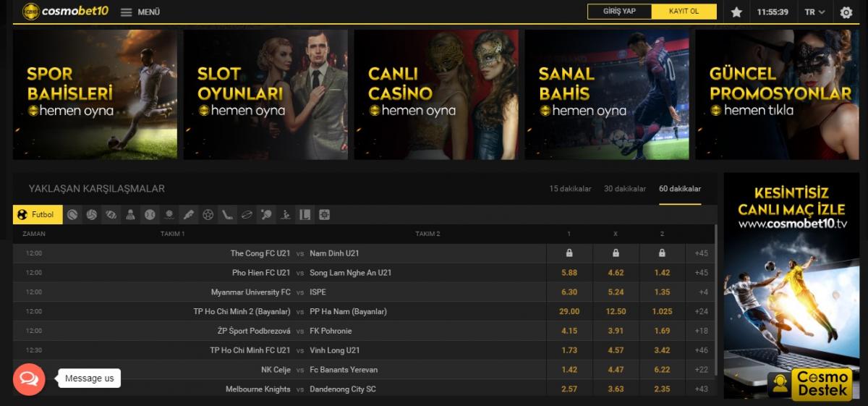The height and width of the screenshot is (406, 868).
Task: Bet 6.30 on Myanmar University FC
Action: click(x=569, y=292)
